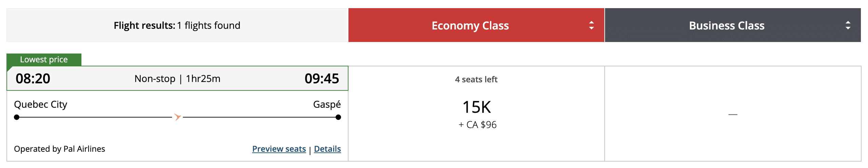The height and width of the screenshot is (168, 868).
Task: Click the airplane icon on the route line
Action: [x=177, y=117]
